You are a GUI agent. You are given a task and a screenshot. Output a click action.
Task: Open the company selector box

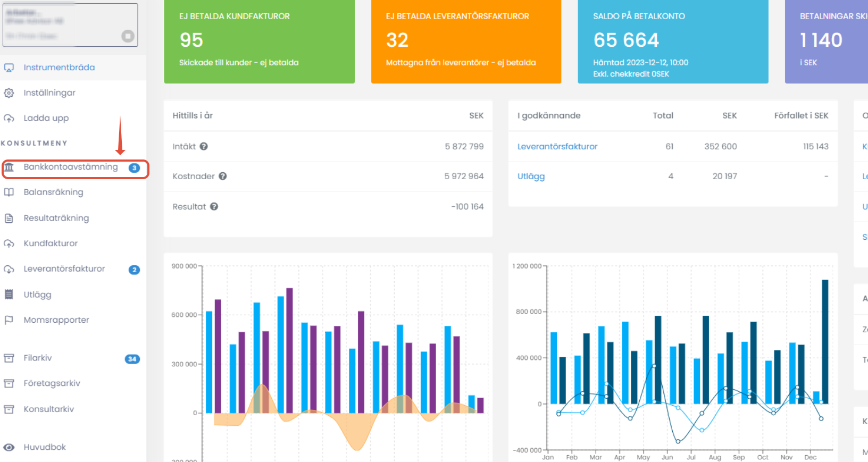tap(70, 24)
